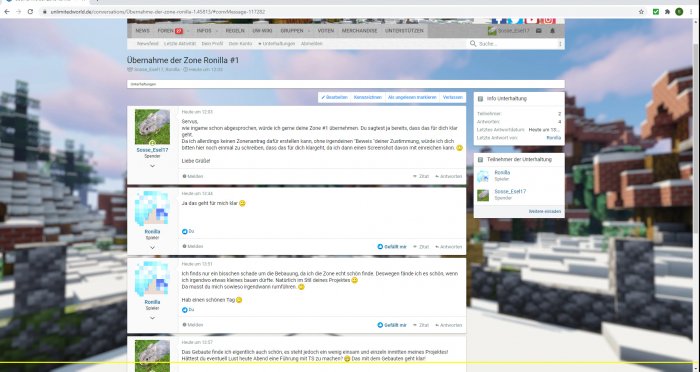
Task: Open the Instagram social icon
Action: (x=549, y=21)
